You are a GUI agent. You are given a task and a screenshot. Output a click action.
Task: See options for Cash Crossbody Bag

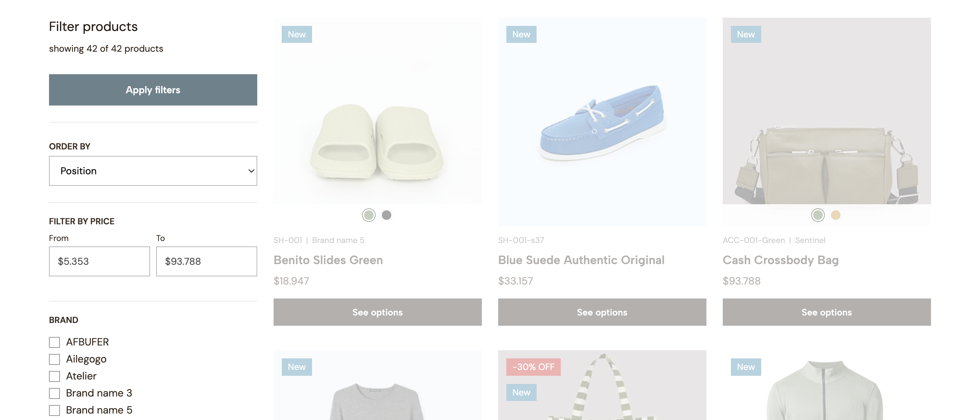tap(826, 312)
